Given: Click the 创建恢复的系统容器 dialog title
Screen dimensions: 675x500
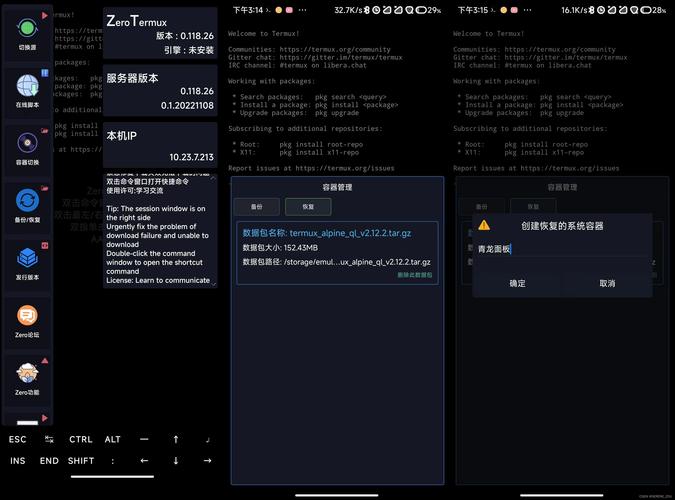Looking at the screenshot, I should click(x=562, y=226).
